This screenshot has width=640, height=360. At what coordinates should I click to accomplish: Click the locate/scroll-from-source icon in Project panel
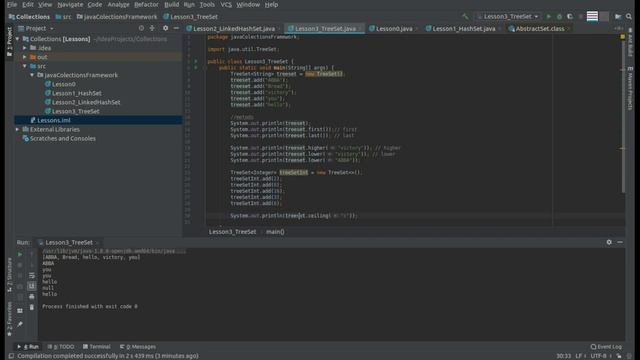[141, 28]
